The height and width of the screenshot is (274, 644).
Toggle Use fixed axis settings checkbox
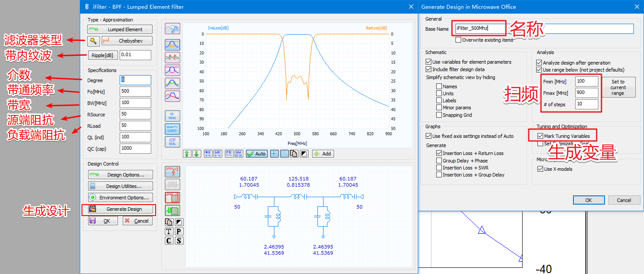pos(429,136)
